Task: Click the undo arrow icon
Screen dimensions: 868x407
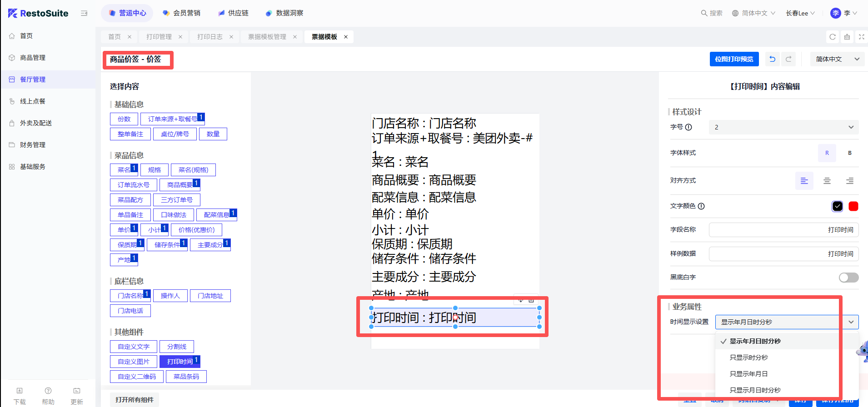Action: coord(772,59)
